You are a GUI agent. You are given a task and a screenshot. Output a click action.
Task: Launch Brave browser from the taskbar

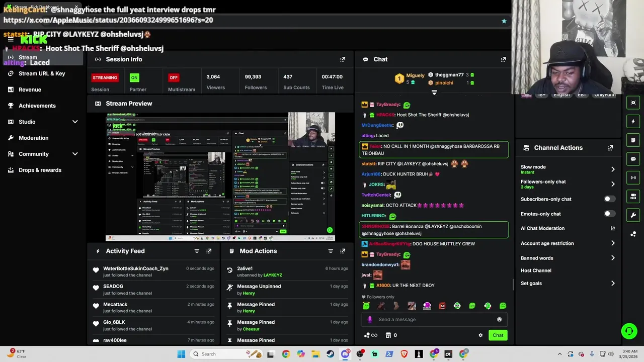point(404,354)
